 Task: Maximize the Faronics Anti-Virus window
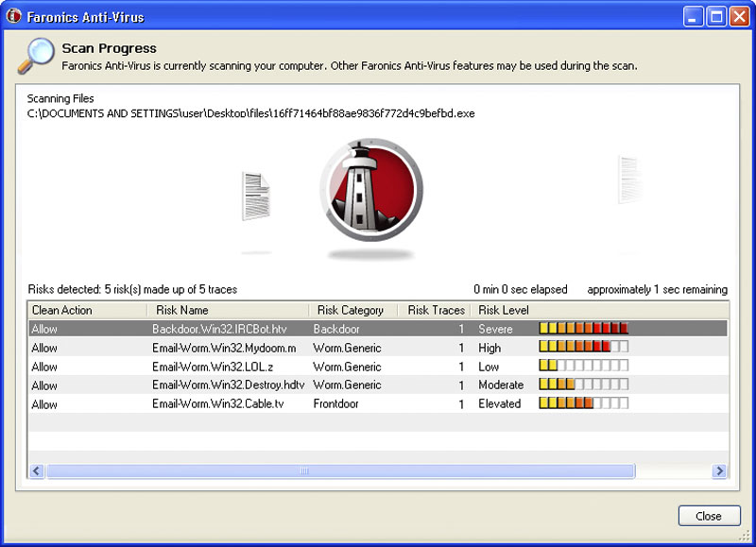coord(716,17)
